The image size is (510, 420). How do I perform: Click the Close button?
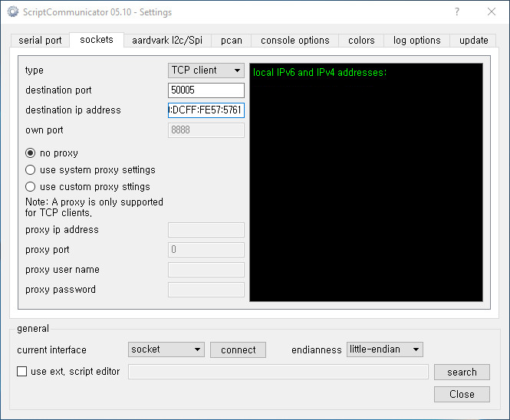pos(462,394)
